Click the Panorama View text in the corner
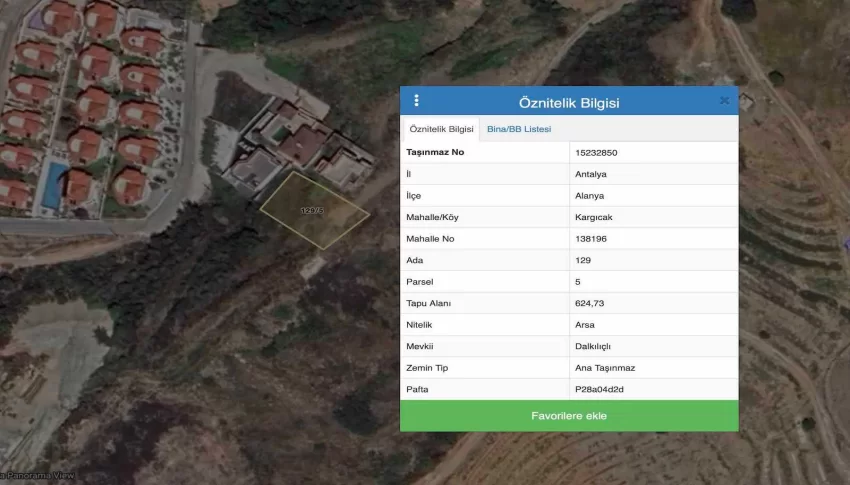Screen dimensions: 850x485 38,476
